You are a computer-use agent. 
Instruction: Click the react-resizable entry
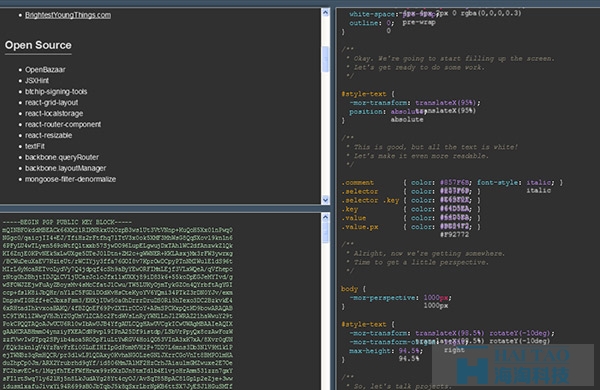point(48,135)
